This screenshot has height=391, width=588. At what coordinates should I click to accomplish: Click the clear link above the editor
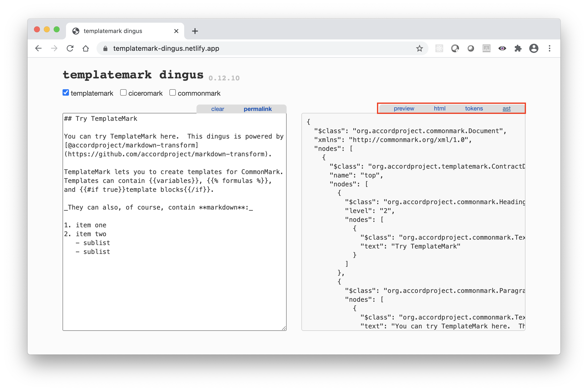point(218,109)
